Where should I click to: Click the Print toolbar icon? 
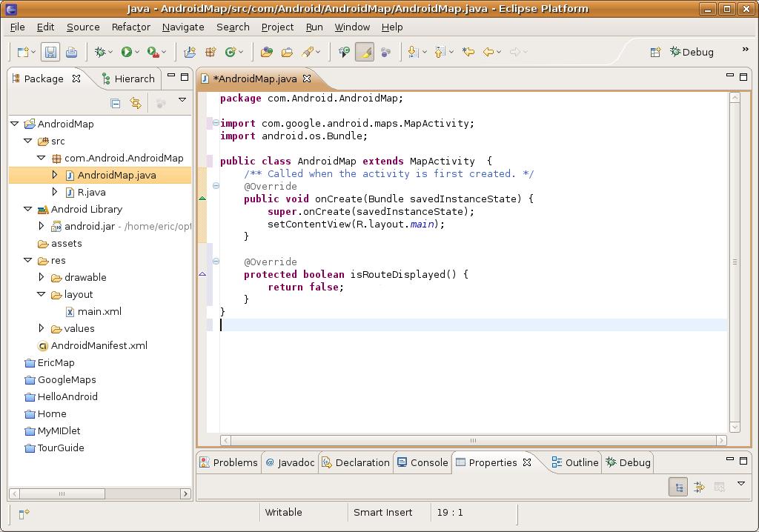(x=72, y=52)
